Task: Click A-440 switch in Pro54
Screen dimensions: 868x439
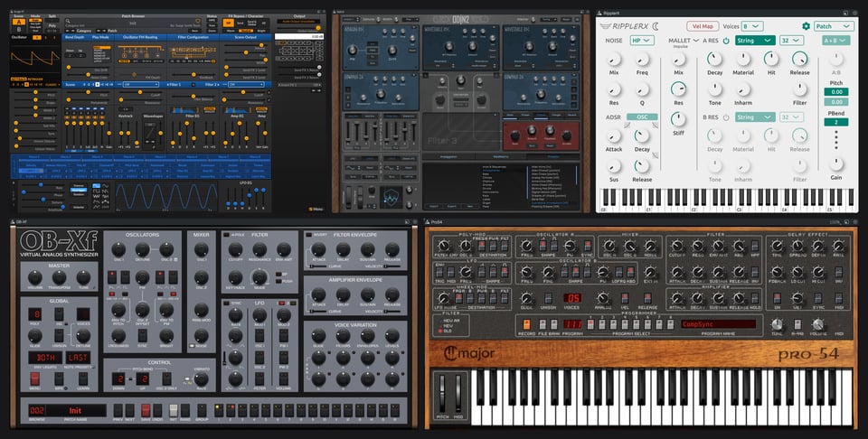Action: pyautogui.click(x=797, y=324)
